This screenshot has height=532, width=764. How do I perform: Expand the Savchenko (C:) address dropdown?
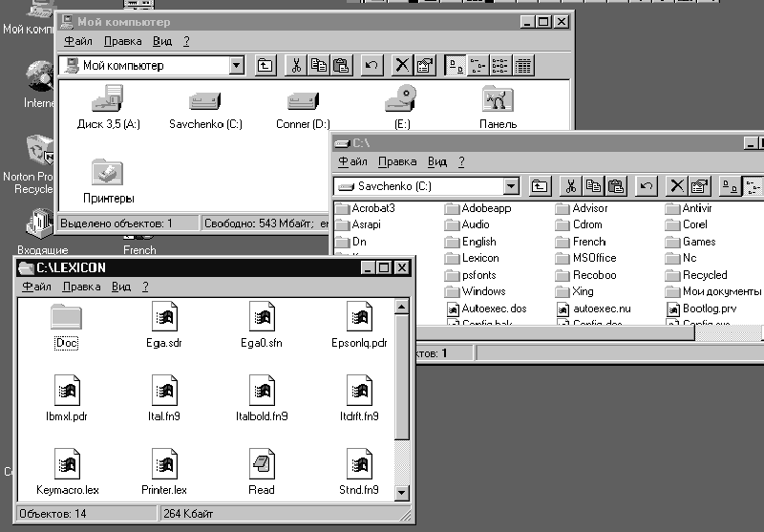(x=511, y=186)
